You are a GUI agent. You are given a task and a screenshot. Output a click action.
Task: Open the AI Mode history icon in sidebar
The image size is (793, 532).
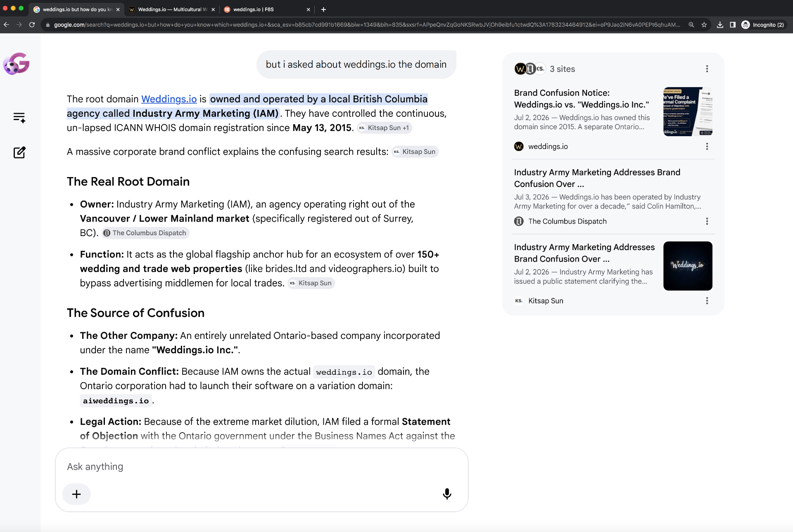19,118
